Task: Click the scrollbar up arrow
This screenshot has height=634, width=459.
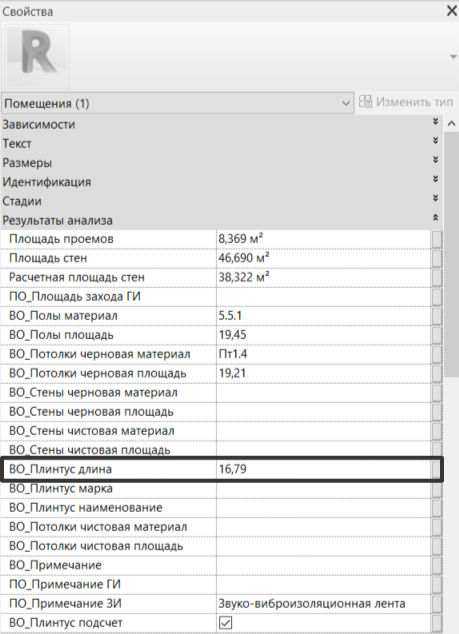Action: (452, 124)
